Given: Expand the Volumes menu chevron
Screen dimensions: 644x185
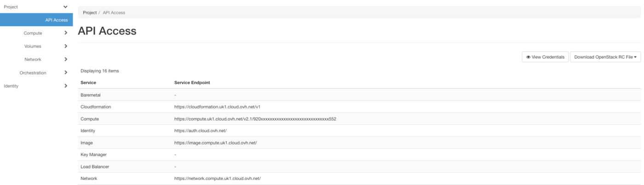Looking at the screenshot, I should [66, 46].
